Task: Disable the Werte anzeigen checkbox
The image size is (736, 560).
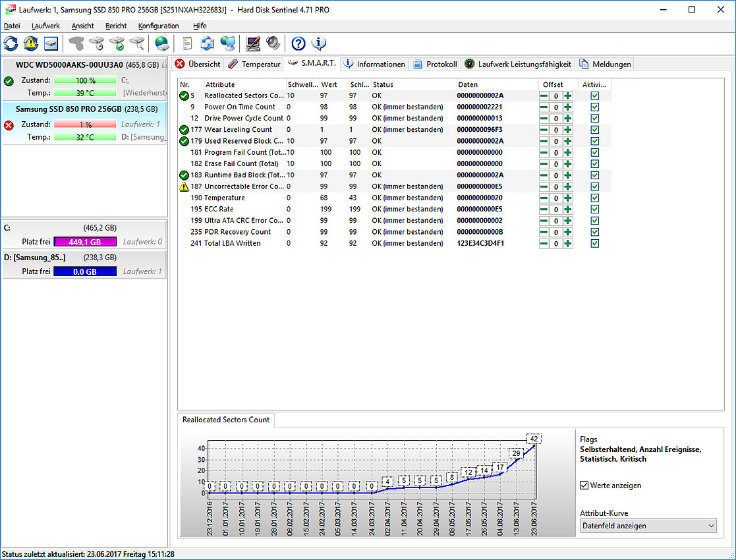Action: pyautogui.click(x=584, y=486)
